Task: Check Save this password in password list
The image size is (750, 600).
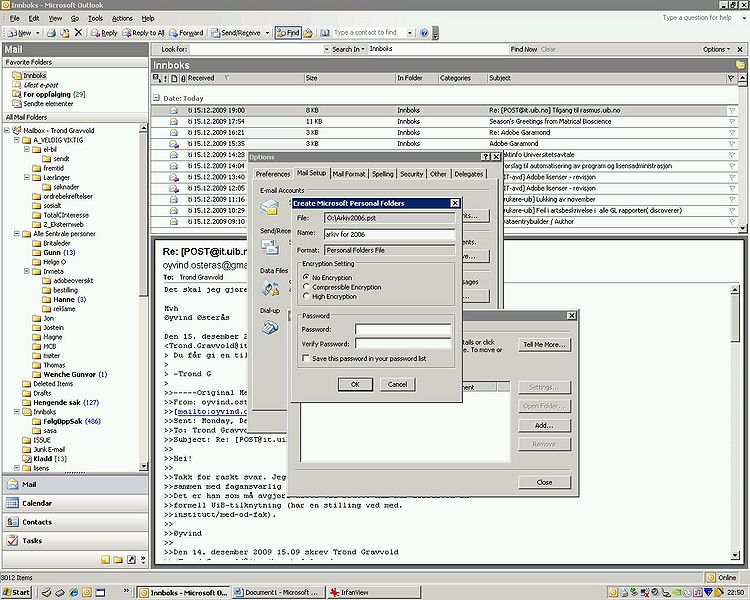Action: click(306, 358)
